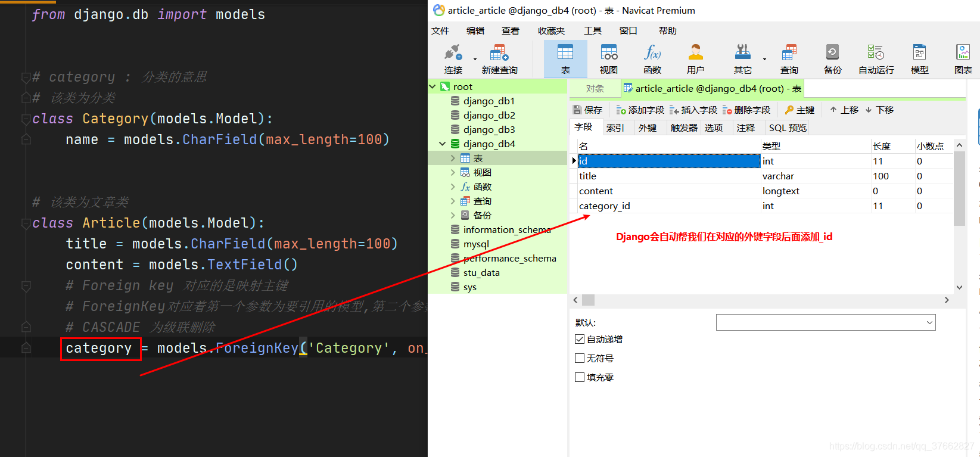The image size is (980, 457).
Task: Click 删除字段 delete field
Action: 746,110
